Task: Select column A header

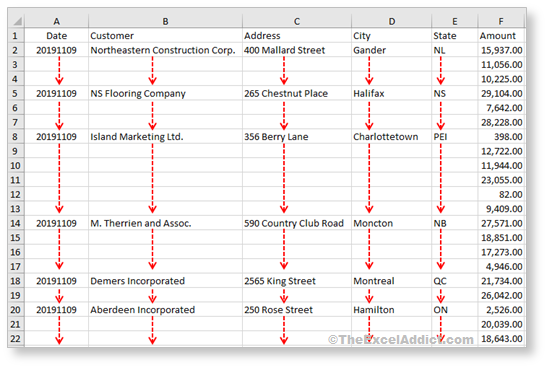Action: click(x=57, y=21)
